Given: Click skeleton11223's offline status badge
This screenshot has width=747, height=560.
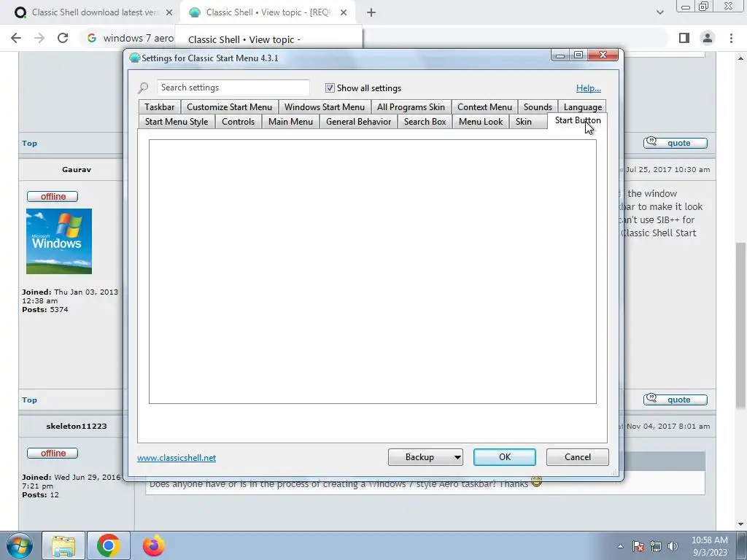Looking at the screenshot, I should click(x=53, y=453).
